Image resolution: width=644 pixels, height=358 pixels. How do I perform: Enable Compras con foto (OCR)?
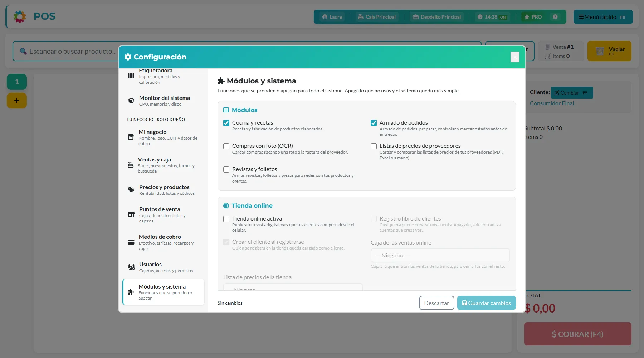226,146
